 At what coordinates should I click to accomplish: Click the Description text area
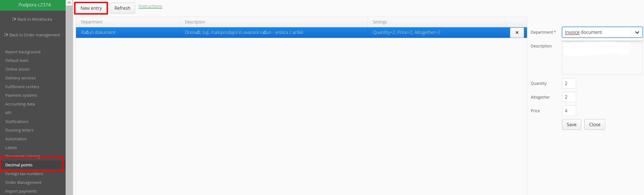[x=602, y=60]
